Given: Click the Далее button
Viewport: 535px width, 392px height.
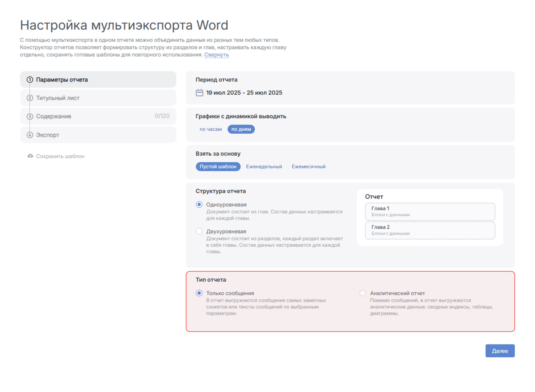Looking at the screenshot, I should [x=500, y=351].
